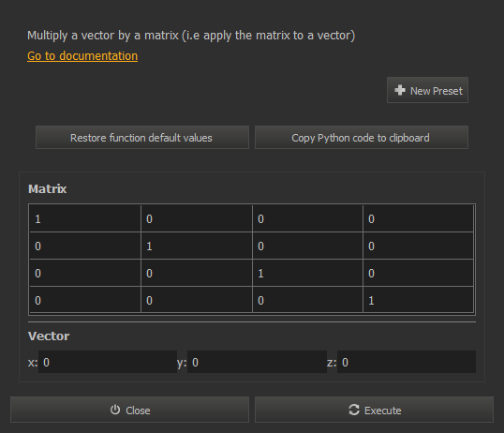
Task: Select matrix cell row four column four
Action: [418, 300]
